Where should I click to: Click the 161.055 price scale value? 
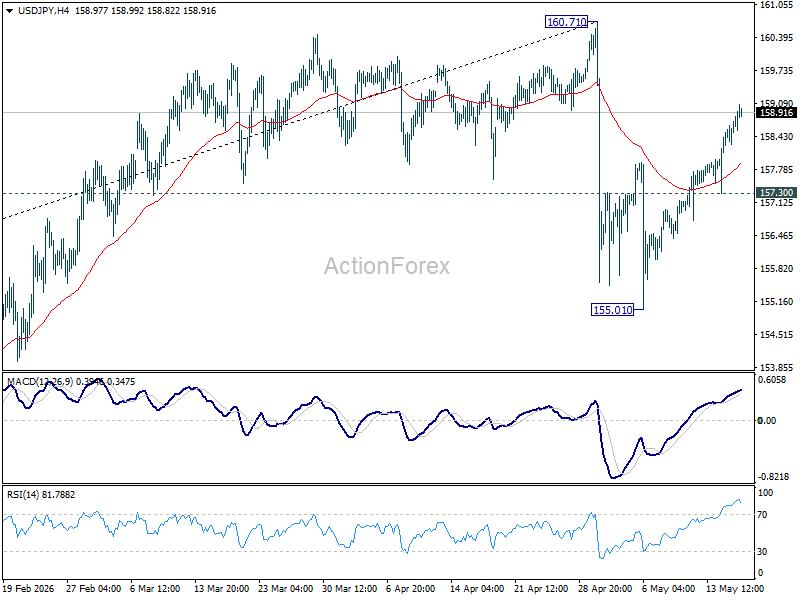pos(777,5)
